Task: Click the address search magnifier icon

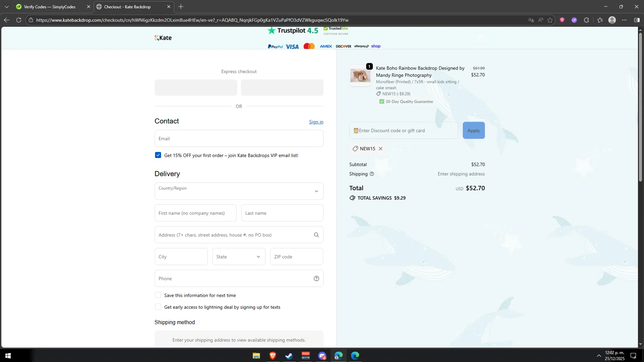Action: pos(316,235)
